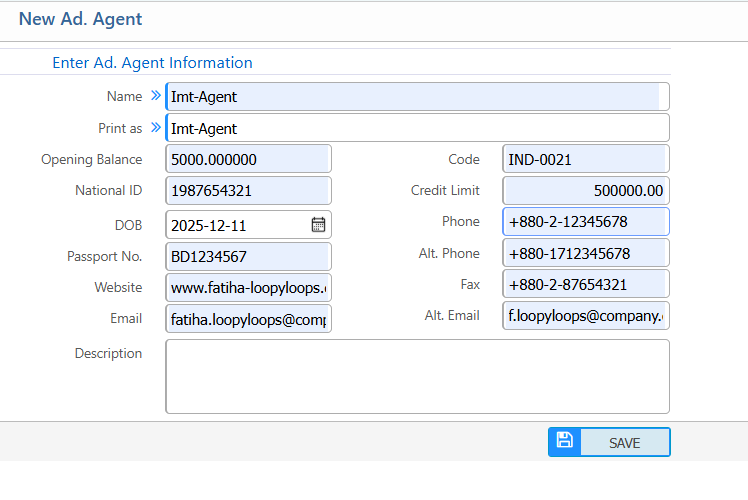The width and height of the screenshot is (748, 500).
Task: Focus the Print as text field
Action: pyautogui.click(x=415, y=128)
